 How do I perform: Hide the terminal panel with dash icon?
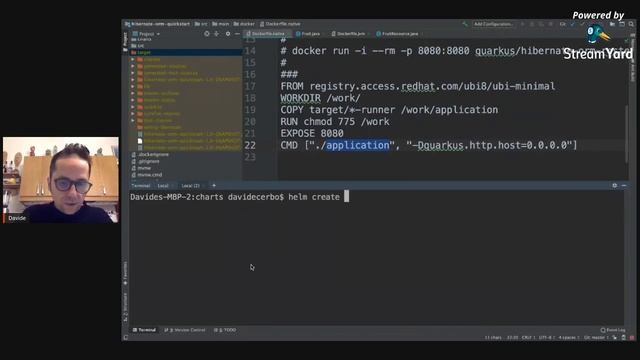[x=624, y=185]
